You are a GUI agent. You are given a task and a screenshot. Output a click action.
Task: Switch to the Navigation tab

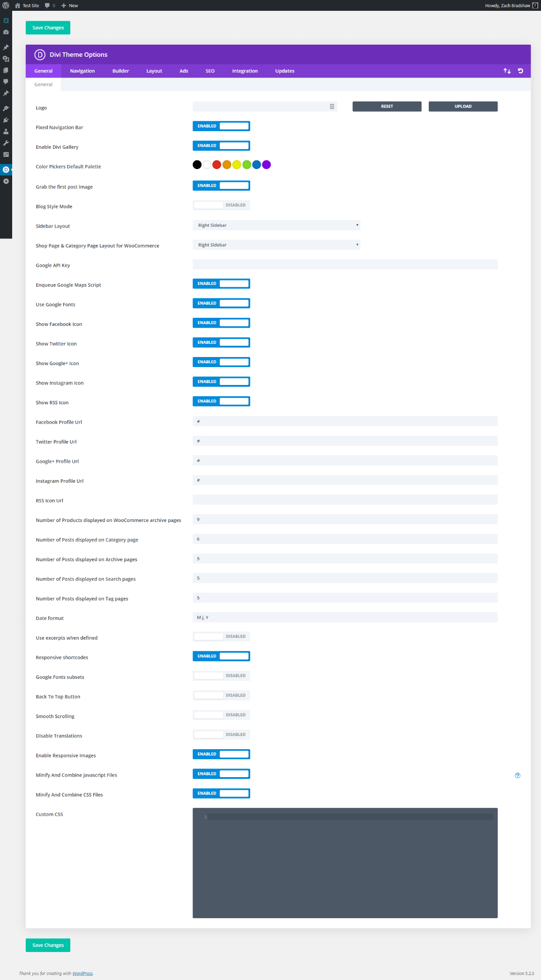(83, 71)
